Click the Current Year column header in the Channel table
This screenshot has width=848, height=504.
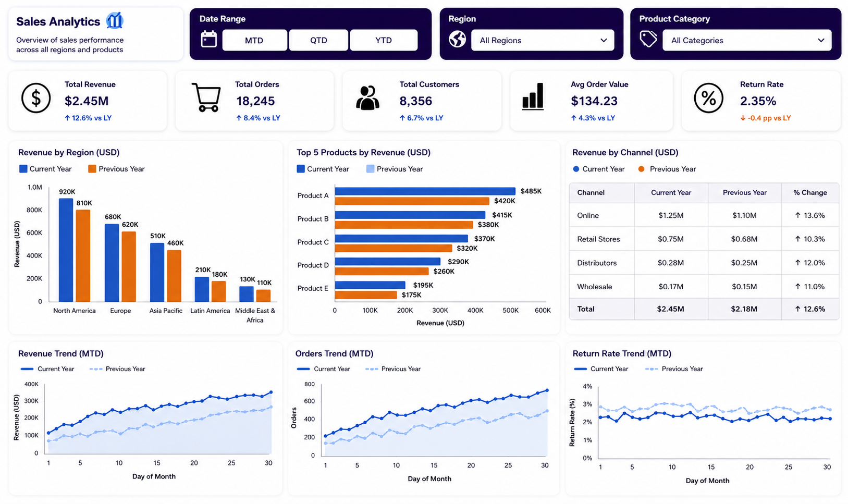point(671,192)
